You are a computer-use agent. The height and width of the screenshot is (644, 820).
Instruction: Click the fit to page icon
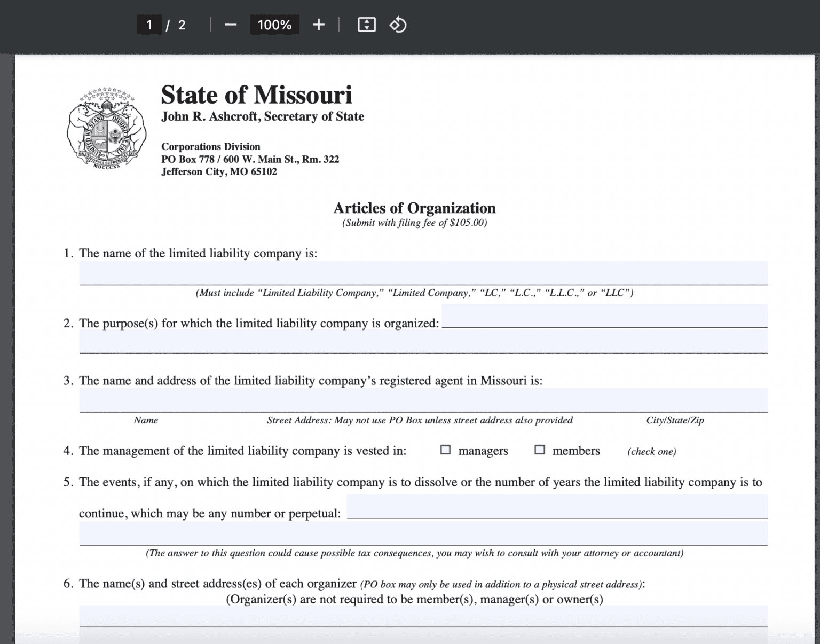coord(366,25)
